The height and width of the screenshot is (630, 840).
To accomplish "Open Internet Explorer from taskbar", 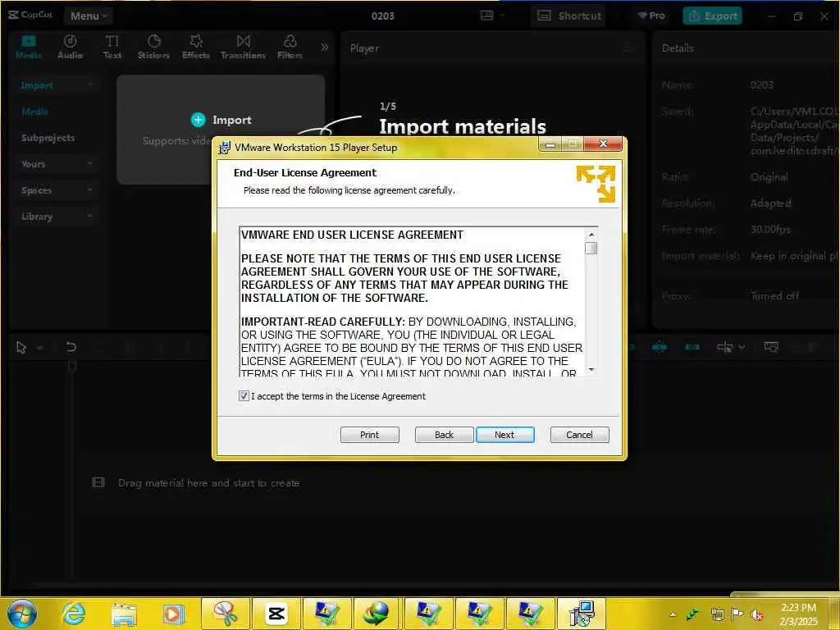I will 73,614.
